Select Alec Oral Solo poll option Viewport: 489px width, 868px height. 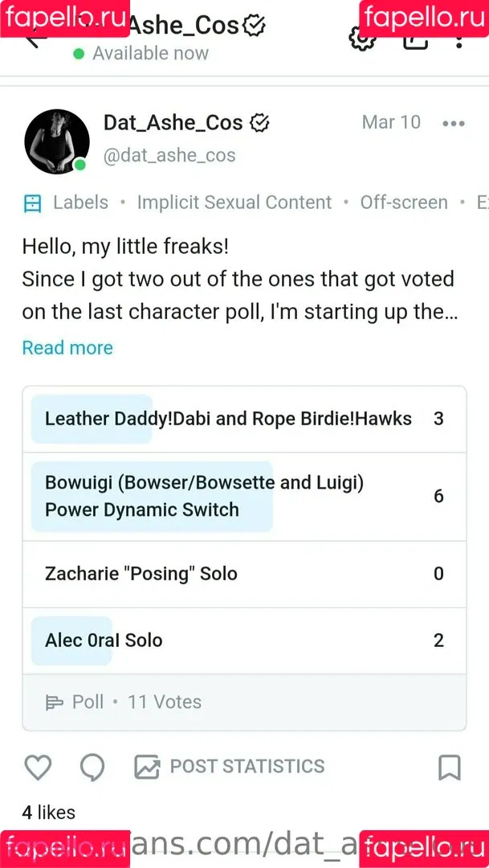(x=244, y=641)
